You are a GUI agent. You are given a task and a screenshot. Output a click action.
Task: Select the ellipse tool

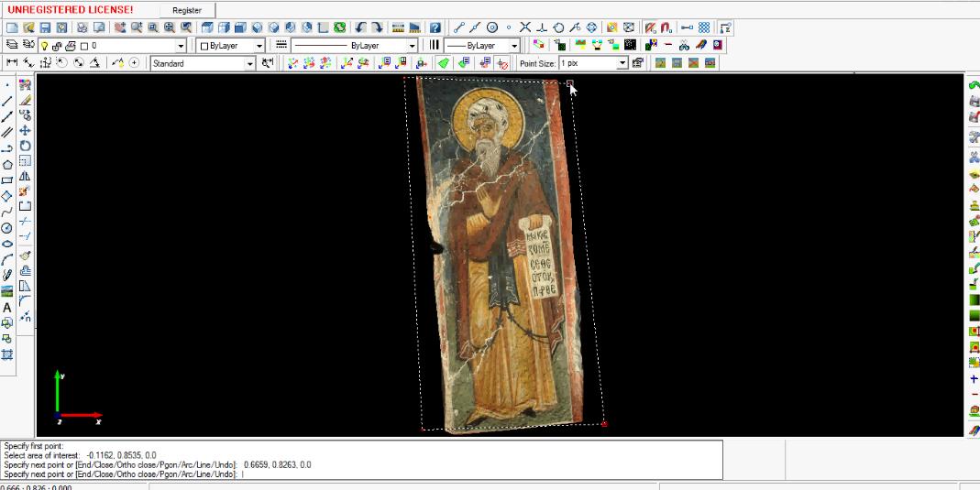tap(7, 244)
